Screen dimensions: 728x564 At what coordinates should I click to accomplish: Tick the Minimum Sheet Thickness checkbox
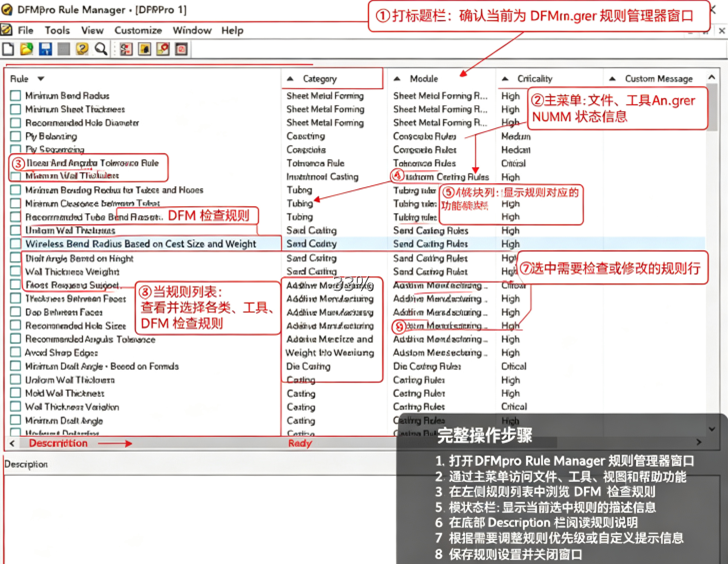[x=15, y=109]
